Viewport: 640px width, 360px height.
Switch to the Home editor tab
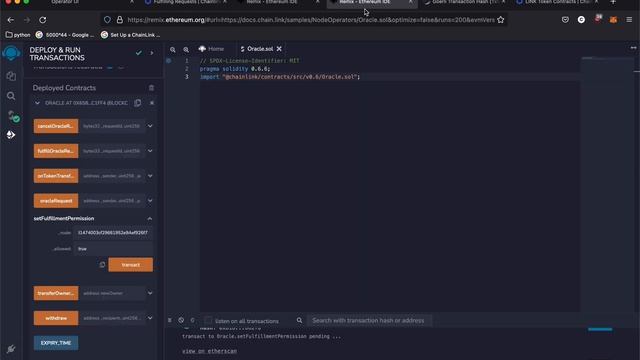211,49
